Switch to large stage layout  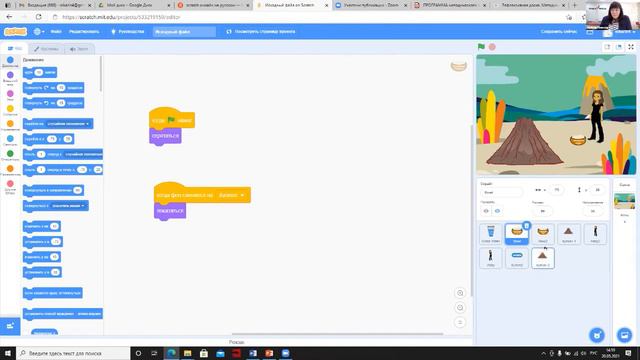[x=619, y=47]
